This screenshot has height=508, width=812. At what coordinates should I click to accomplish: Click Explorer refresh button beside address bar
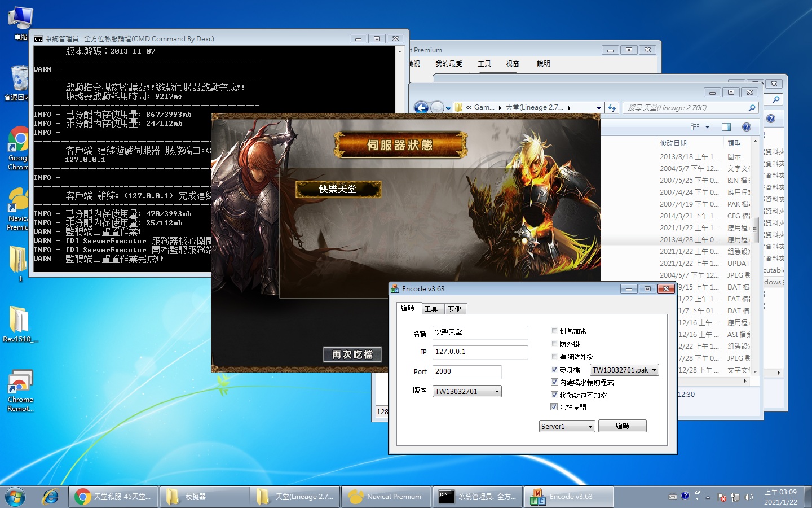(612, 107)
